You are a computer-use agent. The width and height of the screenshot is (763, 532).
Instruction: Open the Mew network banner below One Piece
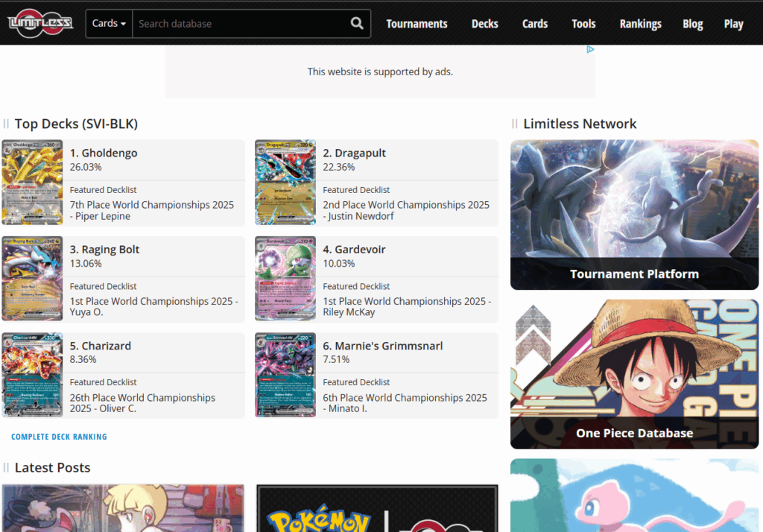(x=635, y=495)
